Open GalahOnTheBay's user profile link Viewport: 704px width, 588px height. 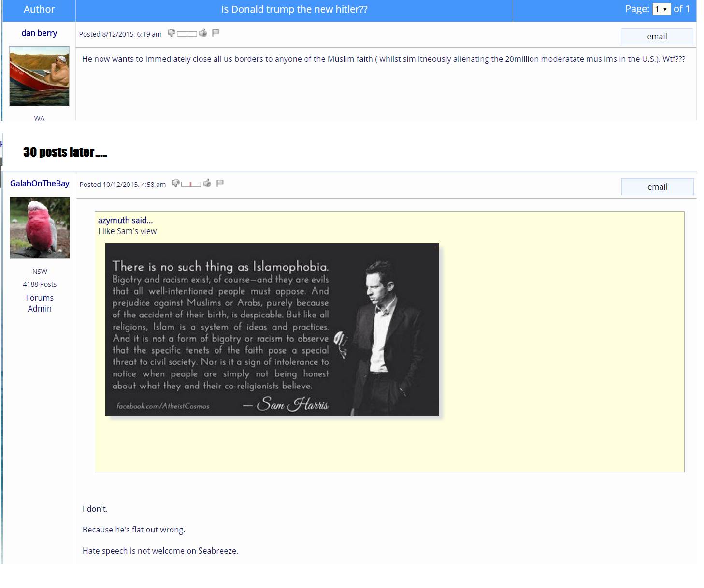click(40, 183)
